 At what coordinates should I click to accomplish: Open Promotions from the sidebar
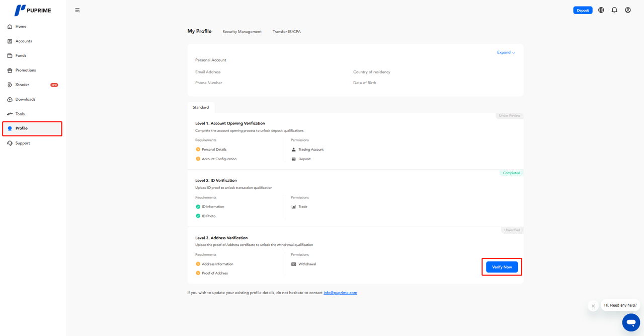(x=25, y=71)
